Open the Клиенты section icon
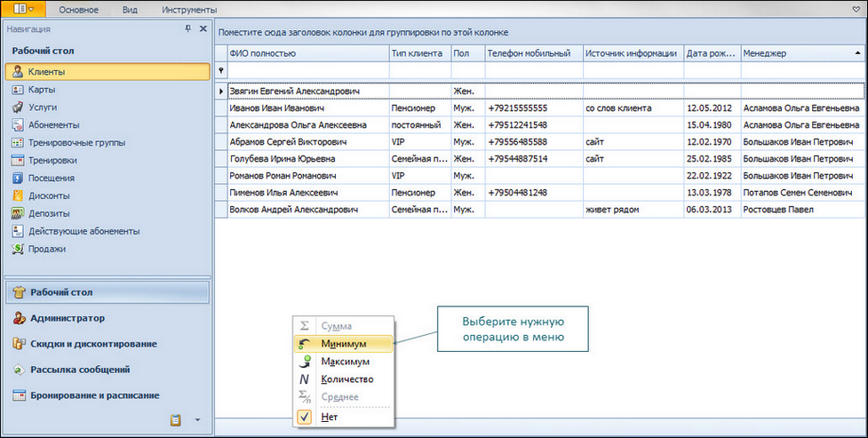This screenshot has width=868, height=438. tap(18, 72)
